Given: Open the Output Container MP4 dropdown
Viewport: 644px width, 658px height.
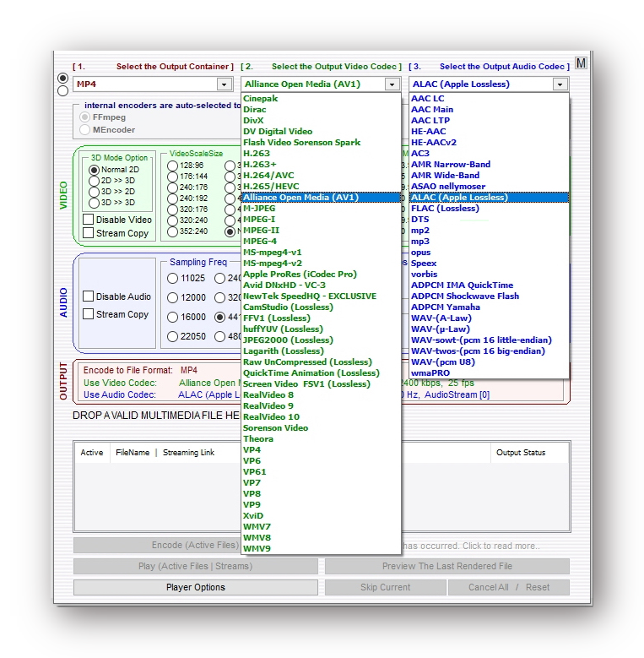Looking at the screenshot, I should (x=224, y=84).
